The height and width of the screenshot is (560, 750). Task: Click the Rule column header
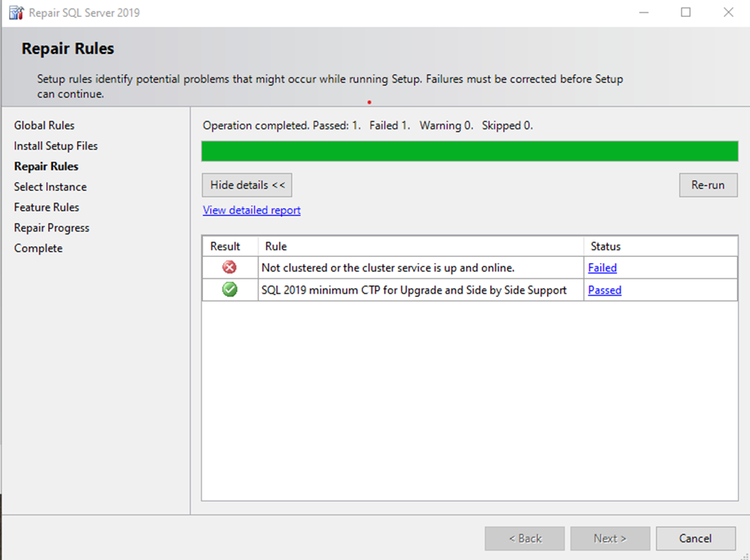[x=421, y=246]
